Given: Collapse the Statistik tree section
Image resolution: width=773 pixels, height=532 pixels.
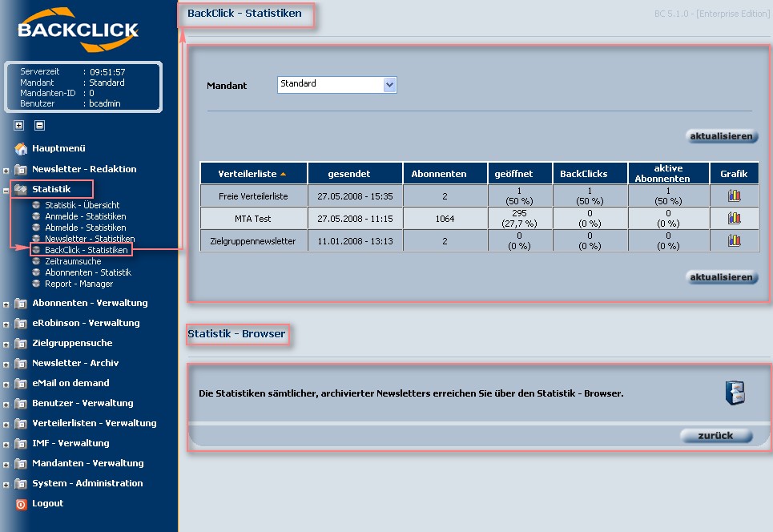Looking at the screenshot, I should pyautogui.click(x=6, y=190).
